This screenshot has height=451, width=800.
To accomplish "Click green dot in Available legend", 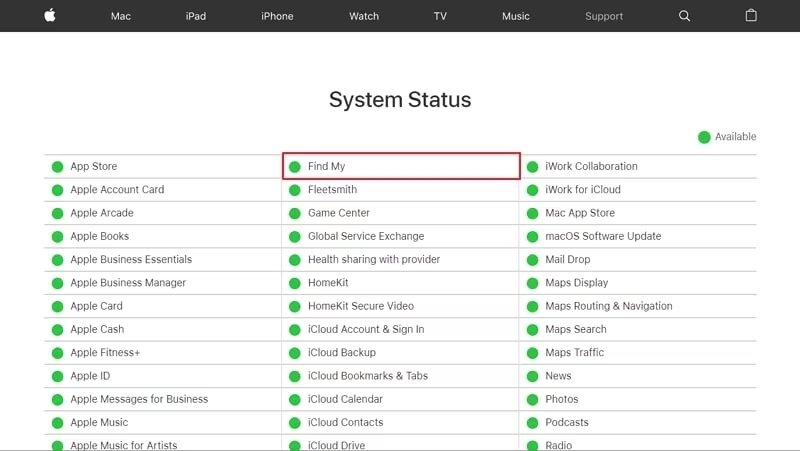I will 704,137.
